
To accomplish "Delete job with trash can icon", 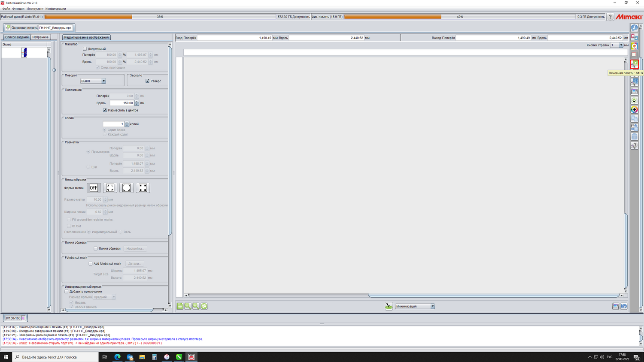I will click(x=634, y=136).
